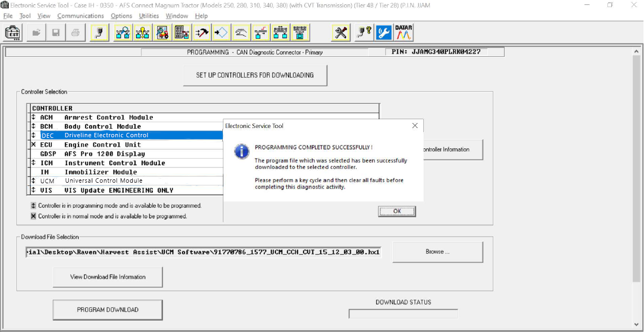
Task: Click the single controller bus download icon
Action: coord(300,32)
